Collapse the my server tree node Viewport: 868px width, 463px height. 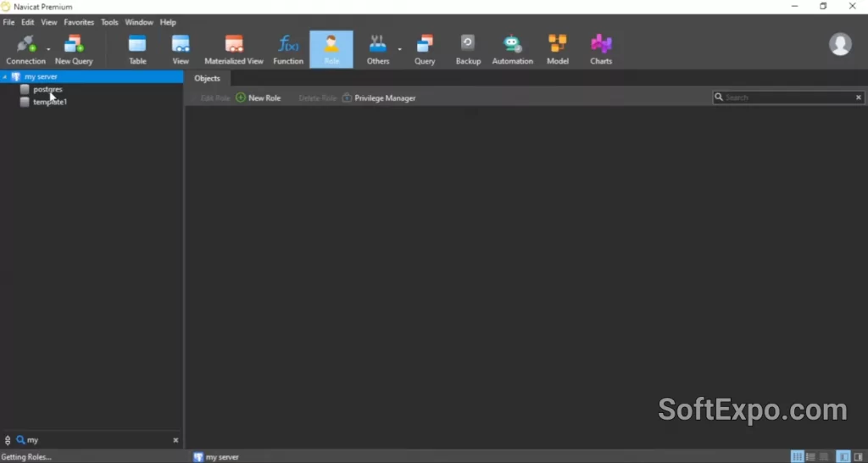tap(4, 77)
